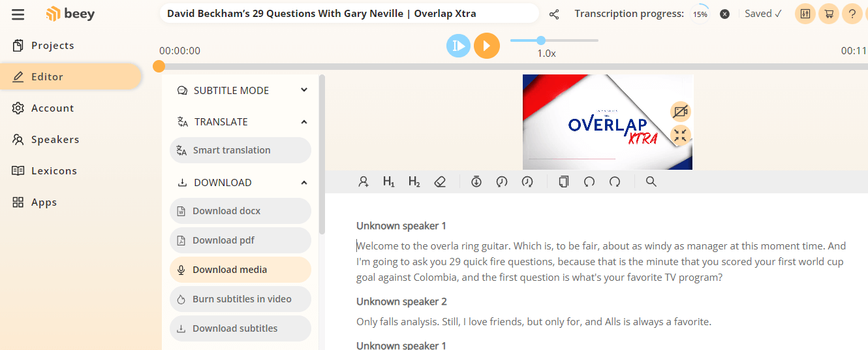Collapse the TRANSLATE section
Image resolution: width=868 pixels, height=350 pixels.
point(242,122)
